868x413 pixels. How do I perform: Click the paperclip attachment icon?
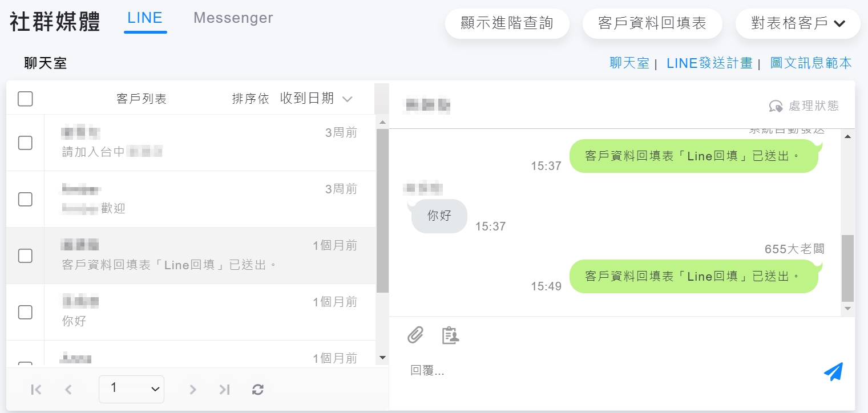click(415, 335)
